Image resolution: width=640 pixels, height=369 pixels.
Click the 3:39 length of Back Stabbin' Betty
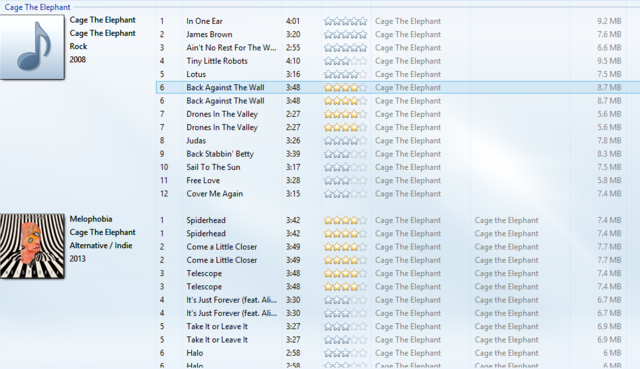pos(293,154)
